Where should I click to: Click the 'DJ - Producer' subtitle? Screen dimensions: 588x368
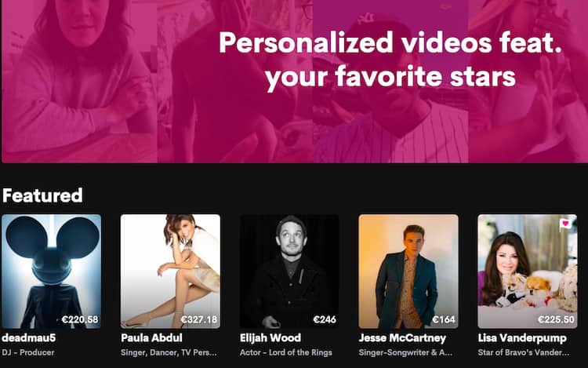(28, 352)
